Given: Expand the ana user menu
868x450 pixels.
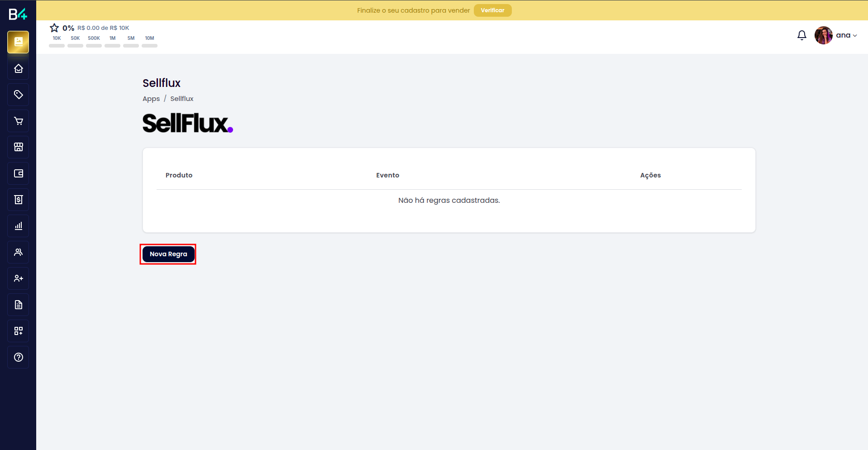Looking at the screenshot, I should [x=846, y=35].
